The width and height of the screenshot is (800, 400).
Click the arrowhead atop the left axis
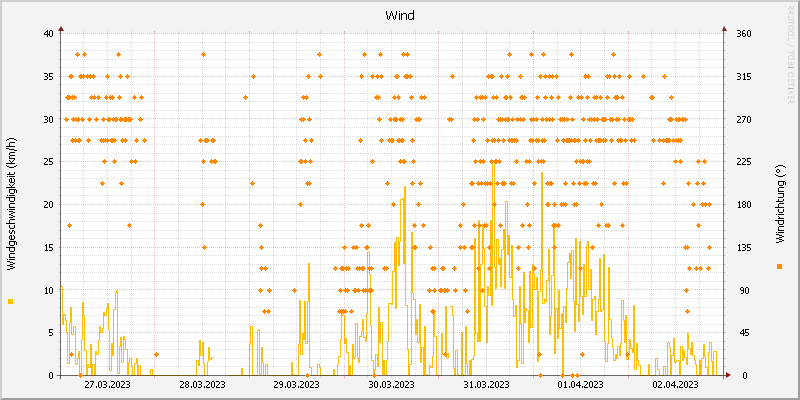[61, 29]
